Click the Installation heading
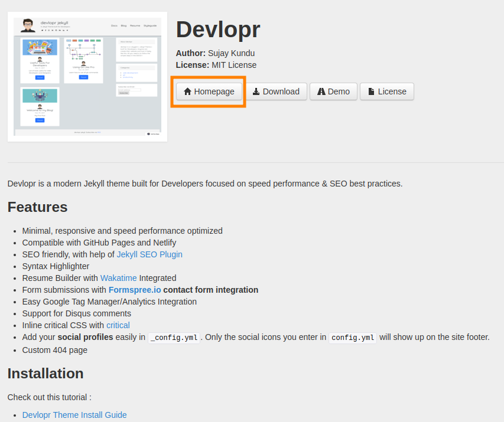504x422 pixels. (45, 373)
